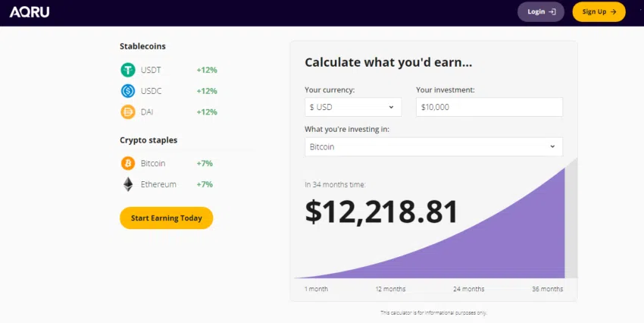Click the arrow icon inside Sign Up
644x323 pixels.
click(x=613, y=12)
